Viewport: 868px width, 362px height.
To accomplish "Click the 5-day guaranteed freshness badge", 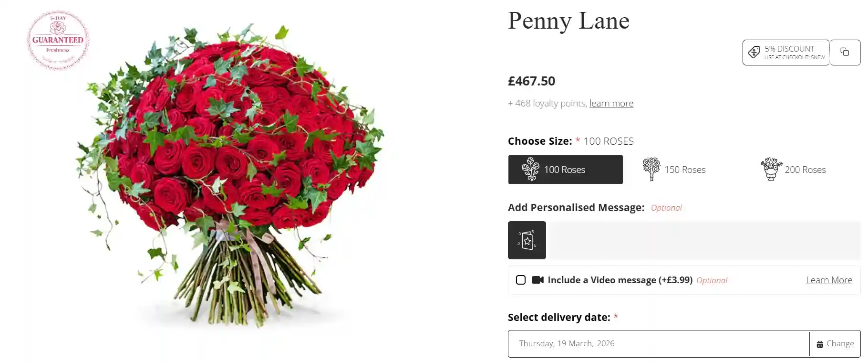I will coord(58,40).
